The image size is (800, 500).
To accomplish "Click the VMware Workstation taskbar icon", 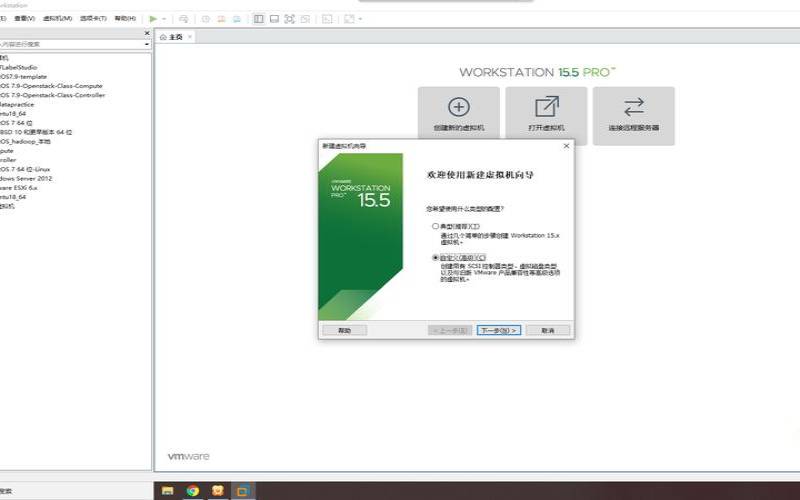I will 243,491.
